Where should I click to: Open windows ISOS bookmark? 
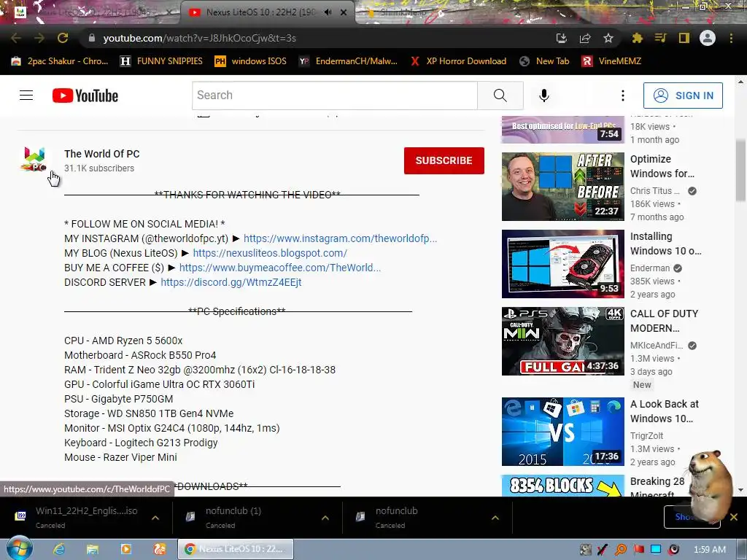(251, 61)
